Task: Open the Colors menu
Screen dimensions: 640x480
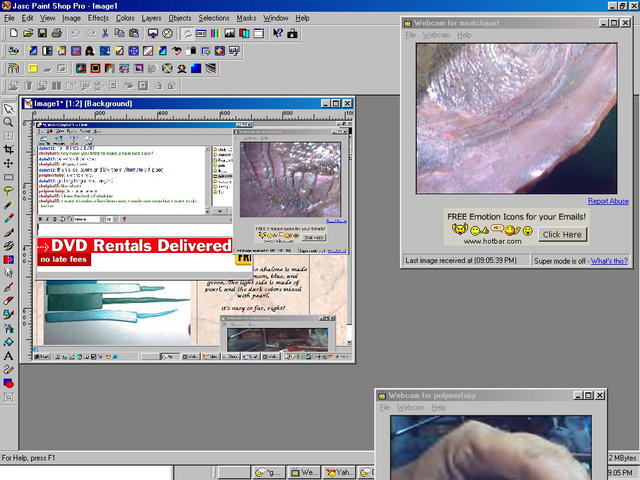Action: point(125,18)
